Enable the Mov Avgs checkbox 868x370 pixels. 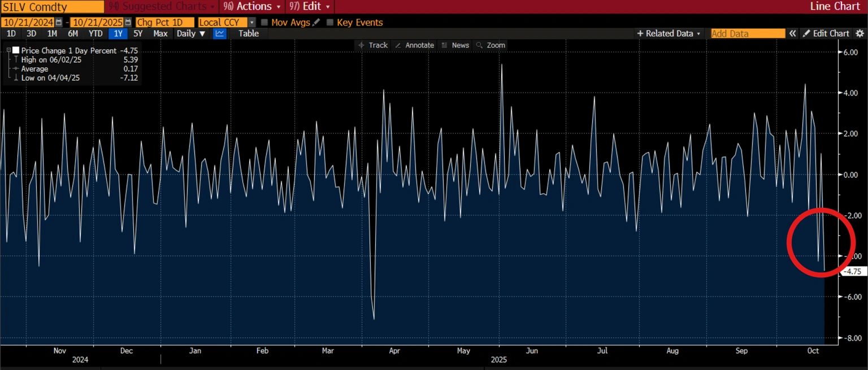click(264, 23)
